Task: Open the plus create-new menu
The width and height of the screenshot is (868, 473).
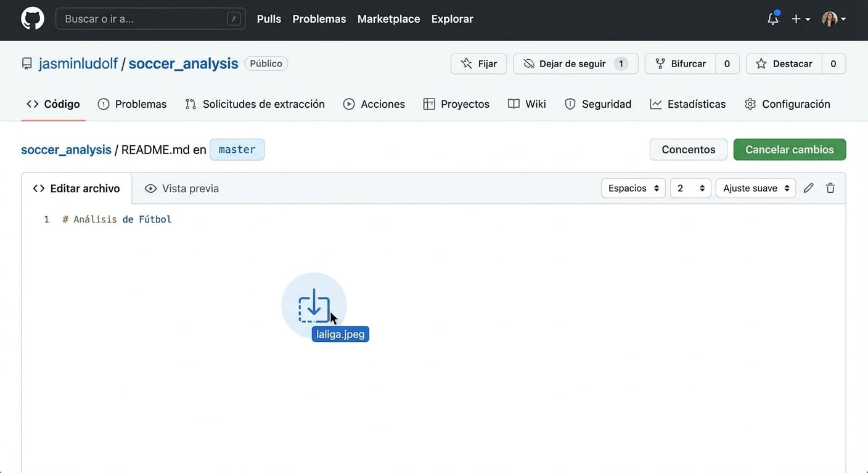Action: [x=801, y=19]
